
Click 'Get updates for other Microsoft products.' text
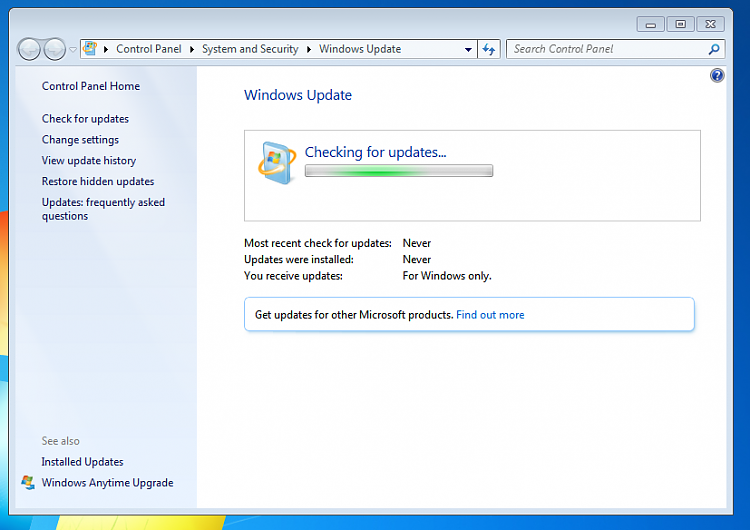(x=354, y=315)
